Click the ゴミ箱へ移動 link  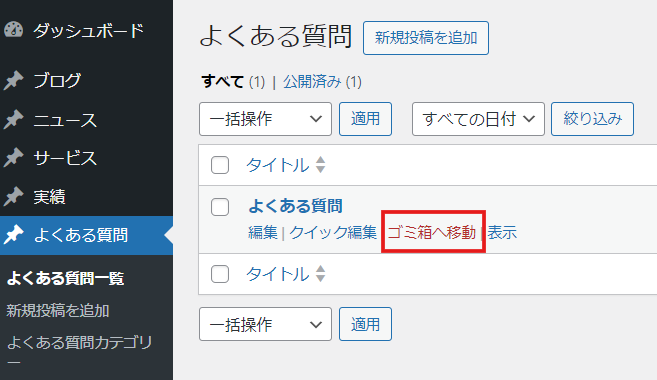tap(432, 232)
